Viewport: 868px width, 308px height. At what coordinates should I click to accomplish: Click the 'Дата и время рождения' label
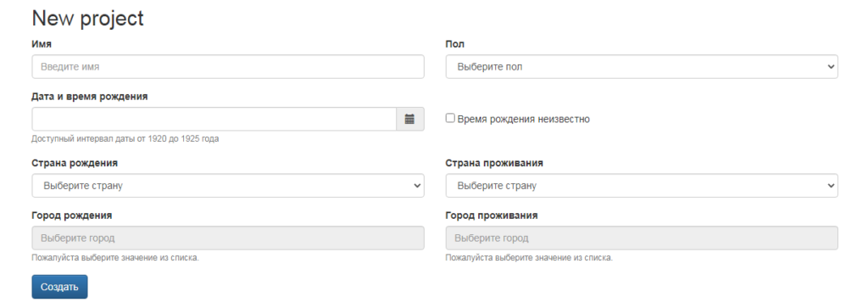coord(90,97)
